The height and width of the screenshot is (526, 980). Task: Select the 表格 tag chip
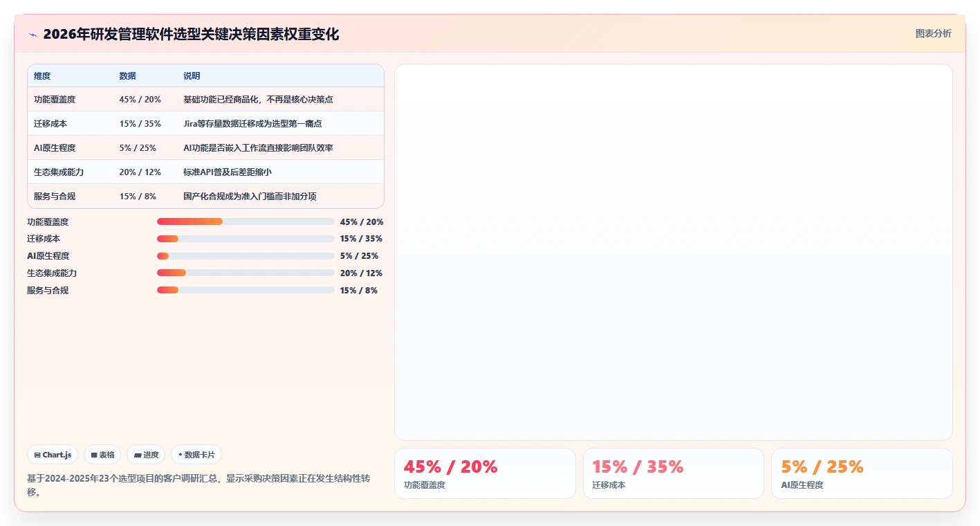click(102, 455)
